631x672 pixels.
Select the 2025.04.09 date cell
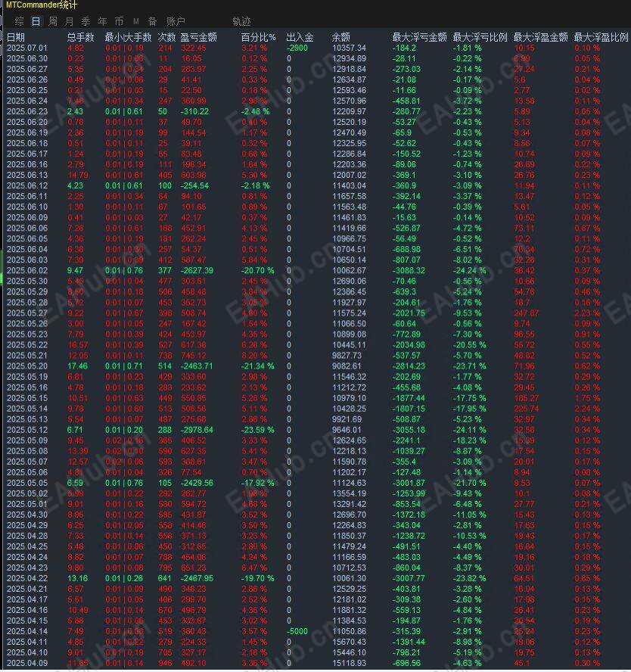27,663
